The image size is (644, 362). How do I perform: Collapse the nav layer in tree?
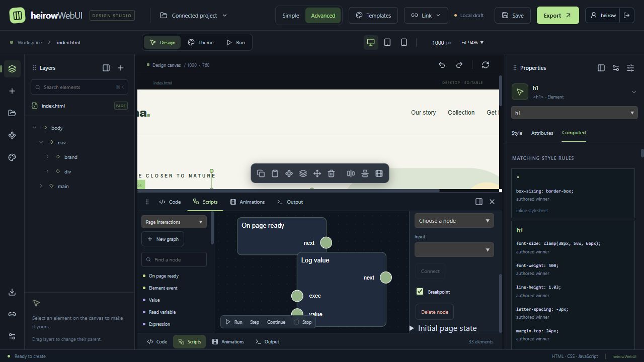coord(41,142)
